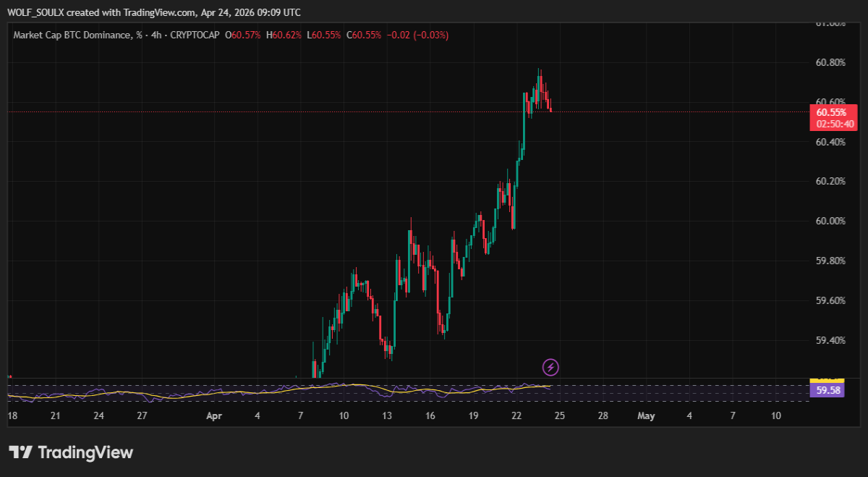
Task: Click the 59.60% price axis label
Action: [x=830, y=300]
